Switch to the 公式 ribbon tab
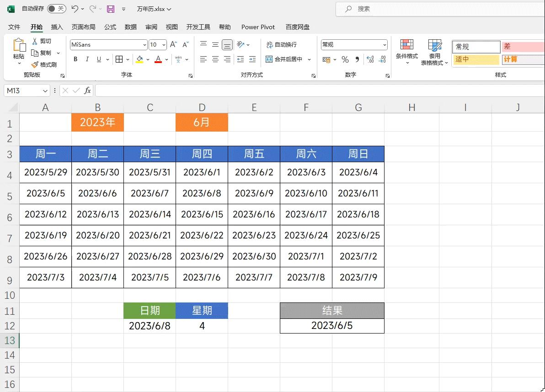This screenshot has height=392, width=545. pyautogui.click(x=110, y=27)
